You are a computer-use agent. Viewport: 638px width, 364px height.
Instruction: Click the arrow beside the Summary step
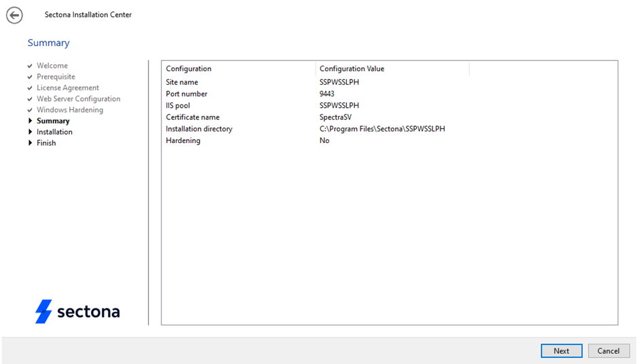tap(30, 121)
